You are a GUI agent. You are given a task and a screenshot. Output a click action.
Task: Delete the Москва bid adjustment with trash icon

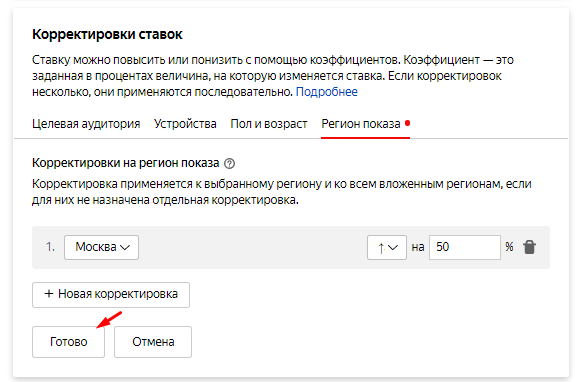click(529, 247)
